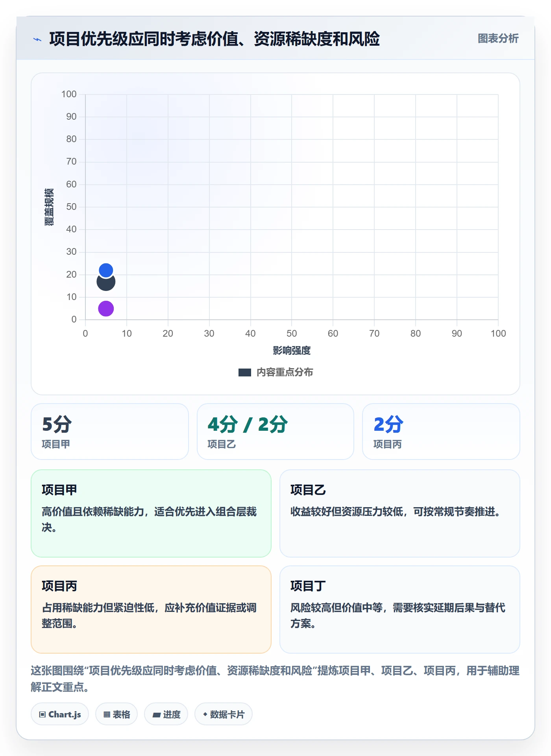551x756 pixels.
Task: Click the 100 tick label on the 覆盖规模 axis
Action: click(x=69, y=94)
